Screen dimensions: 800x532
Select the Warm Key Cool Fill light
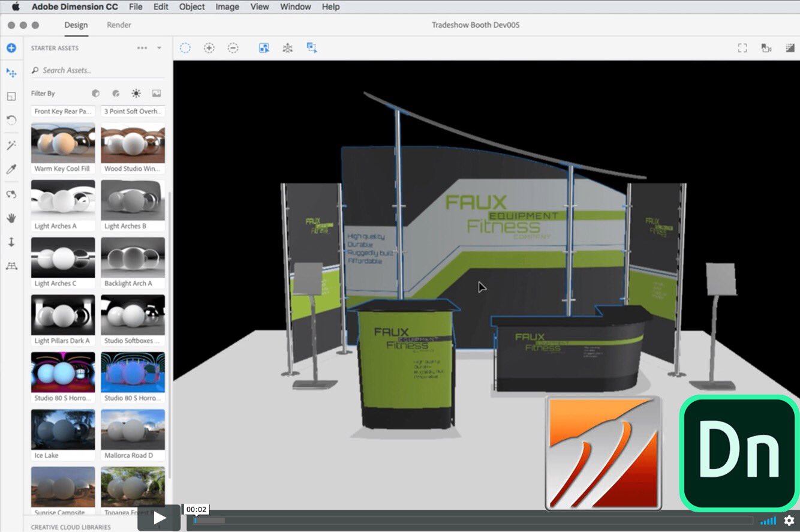point(63,149)
